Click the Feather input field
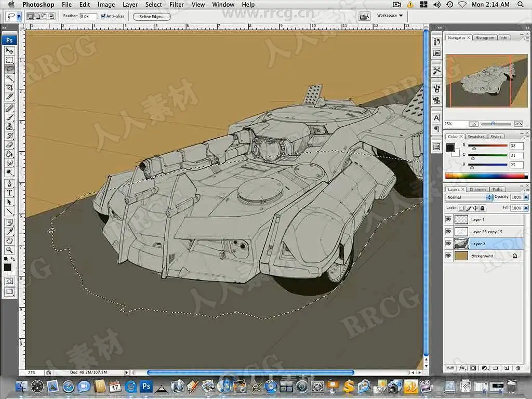 point(88,16)
